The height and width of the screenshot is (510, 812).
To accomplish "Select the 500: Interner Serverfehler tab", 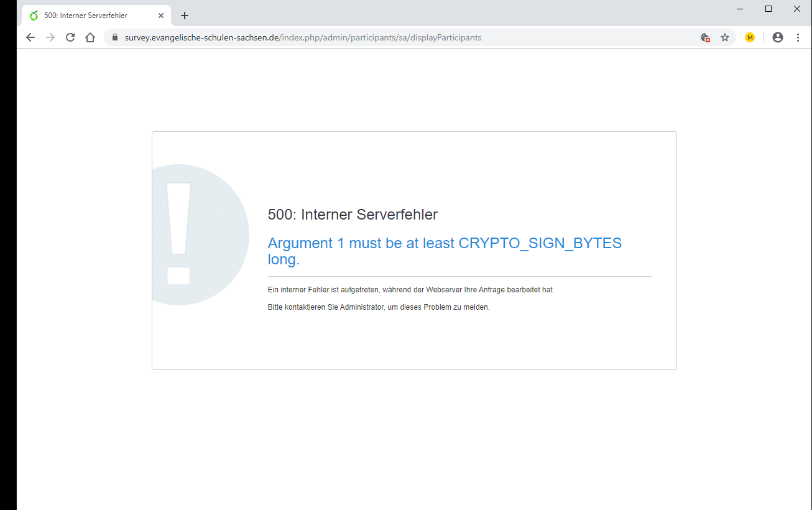I will coord(96,16).
